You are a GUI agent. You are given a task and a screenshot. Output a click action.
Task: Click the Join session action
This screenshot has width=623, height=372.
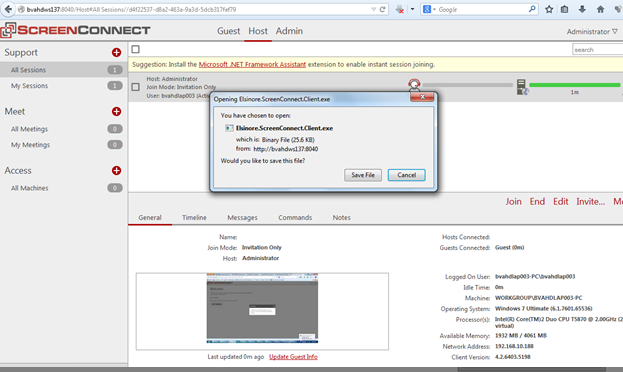click(513, 202)
